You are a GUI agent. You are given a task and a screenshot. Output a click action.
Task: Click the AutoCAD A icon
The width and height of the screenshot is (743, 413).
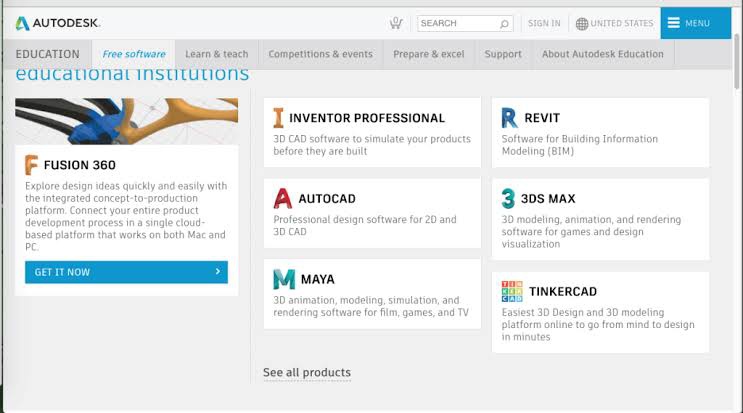282,198
